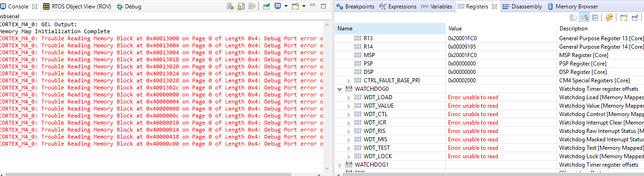The width and height of the screenshot is (644, 176).
Task: Maximize the Console panel
Action: pyautogui.click(x=323, y=6)
